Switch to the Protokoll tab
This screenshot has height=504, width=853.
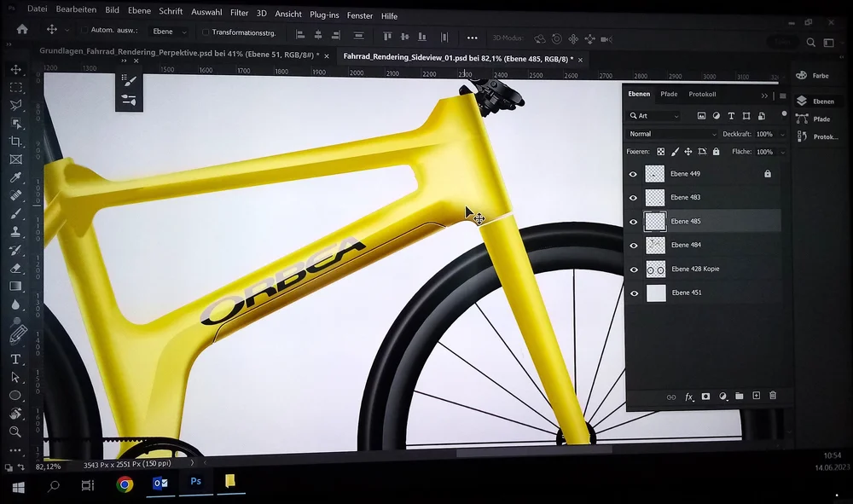pos(702,94)
